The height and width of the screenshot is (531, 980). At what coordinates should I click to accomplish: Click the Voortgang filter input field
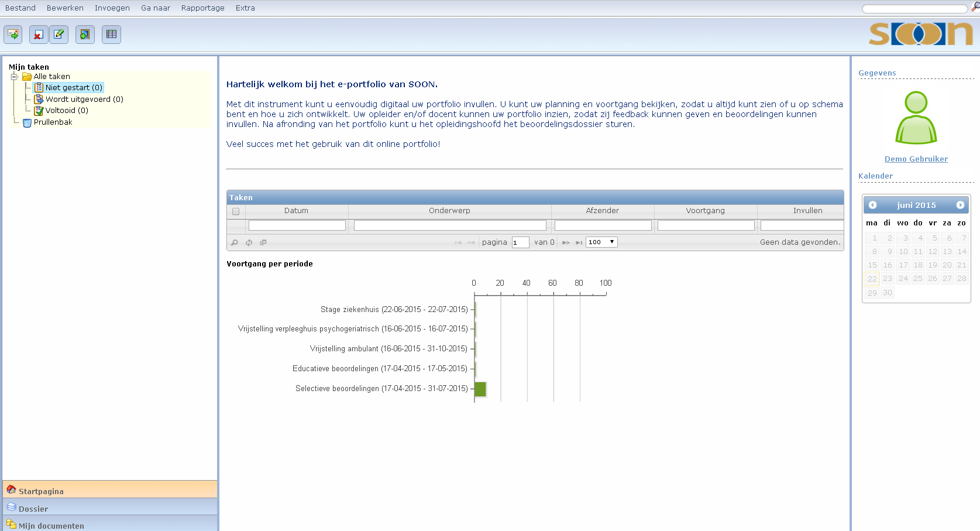point(706,225)
